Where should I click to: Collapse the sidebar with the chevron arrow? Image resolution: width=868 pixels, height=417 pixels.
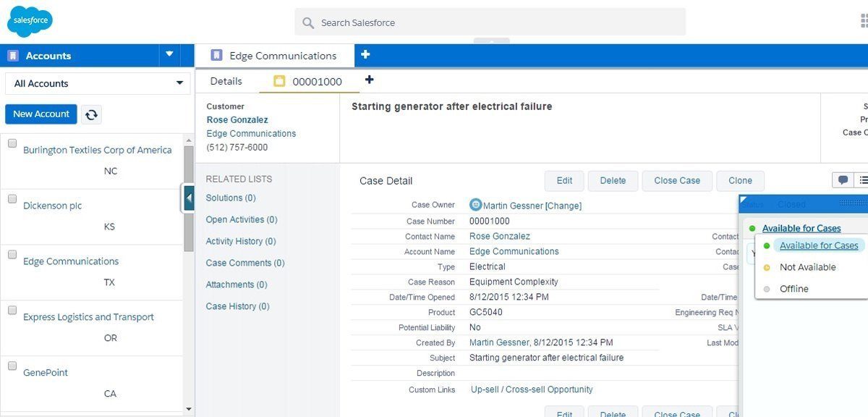point(189,196)
